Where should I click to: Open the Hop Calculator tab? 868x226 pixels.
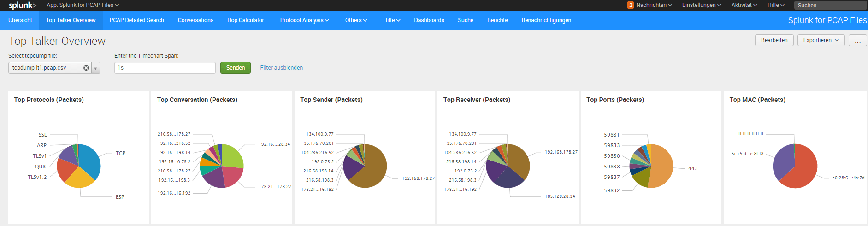245,20
